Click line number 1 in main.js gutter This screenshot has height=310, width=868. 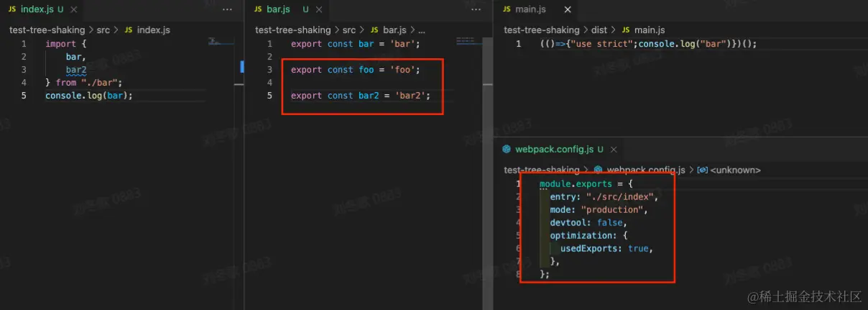tap(518, 44)
